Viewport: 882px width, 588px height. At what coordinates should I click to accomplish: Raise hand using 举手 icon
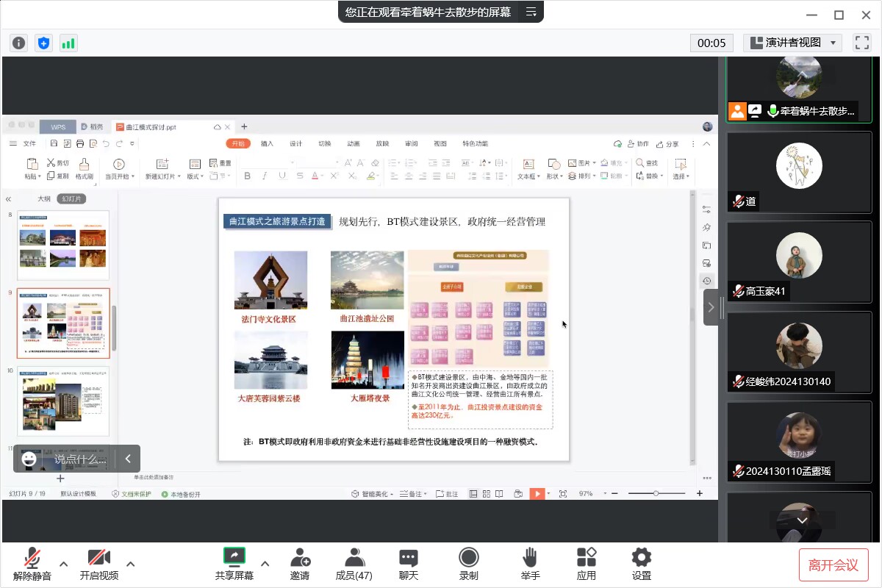click(530, 564)
